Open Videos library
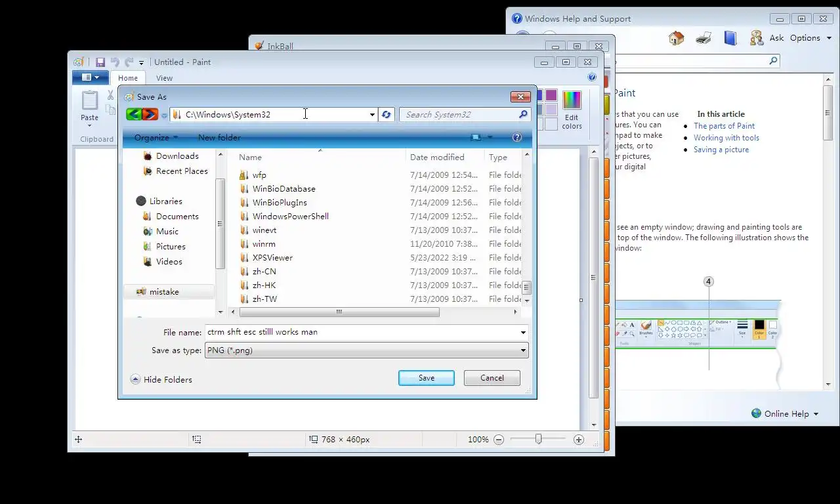Viewport: 840px width, 504px height. point(163,262)
